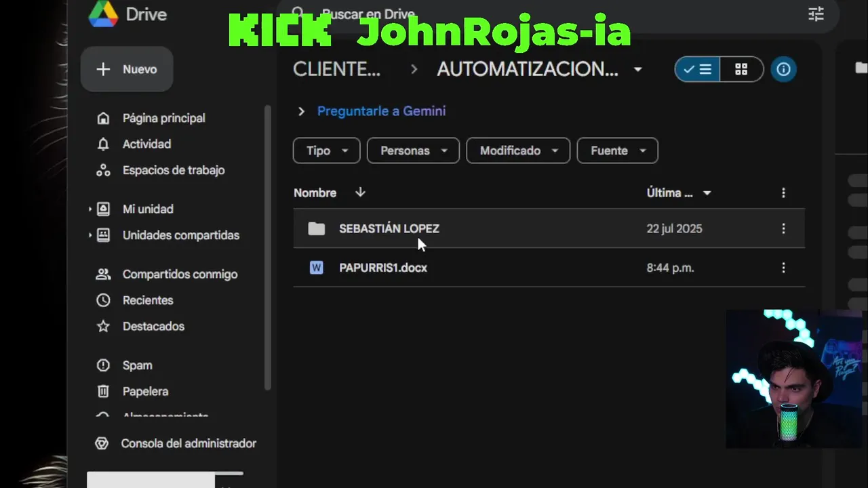The image size is (868, 488).
Task: Click the trash icon beside Papelera
Action: coord(103,391)
